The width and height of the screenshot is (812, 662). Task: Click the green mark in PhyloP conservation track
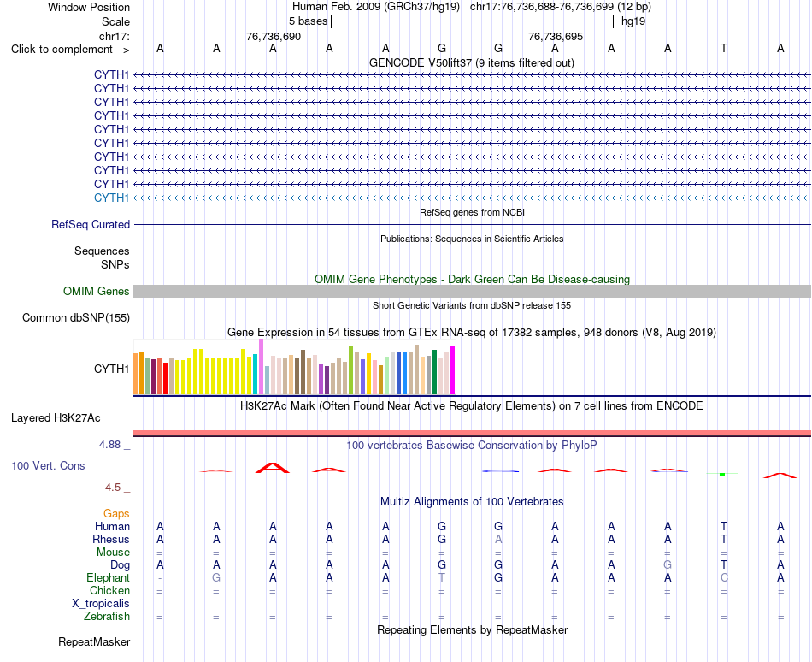[722, 474]
